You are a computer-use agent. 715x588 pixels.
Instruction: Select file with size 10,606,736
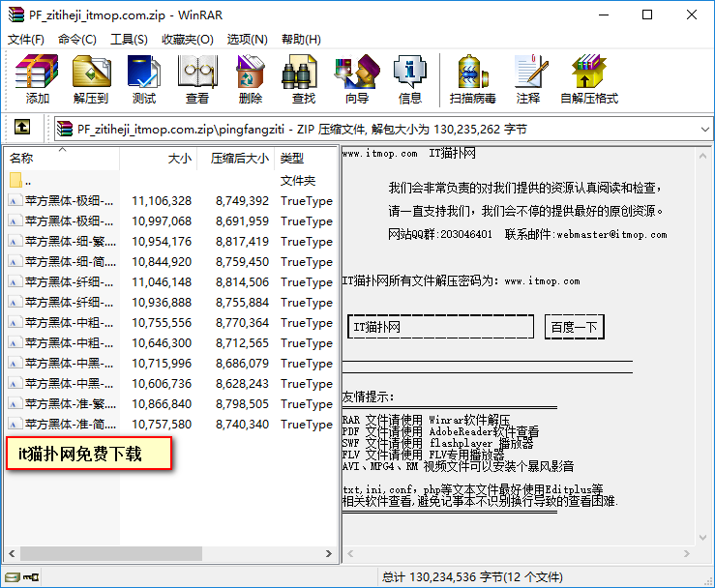click(x=170, y=383)
